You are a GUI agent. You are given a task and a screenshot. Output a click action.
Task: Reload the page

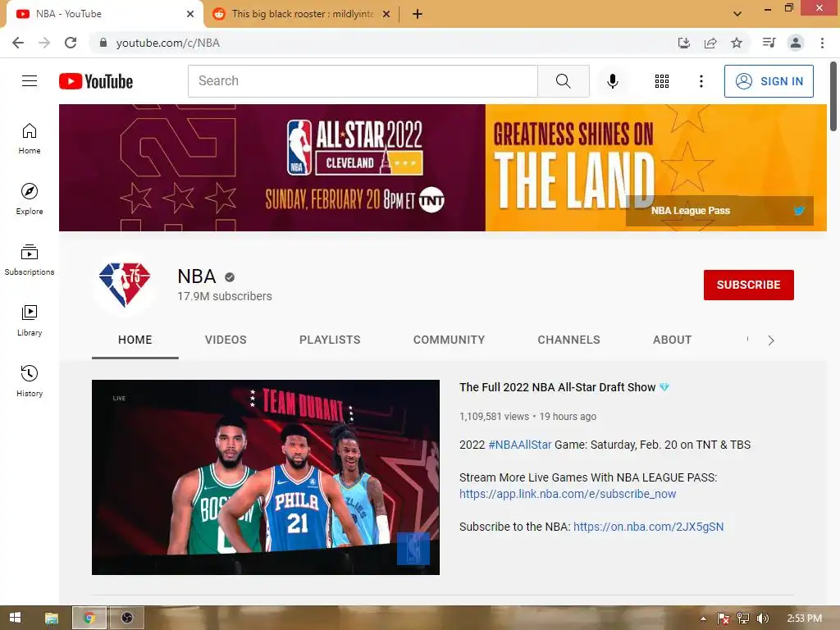pyautogui.click(x=71, y=43)
